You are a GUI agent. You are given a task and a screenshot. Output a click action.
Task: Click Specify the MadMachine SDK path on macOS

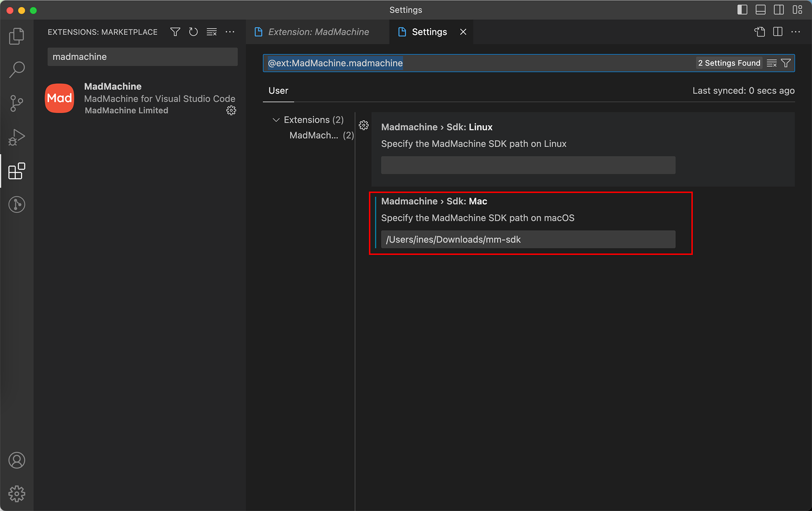coord(478,218)
